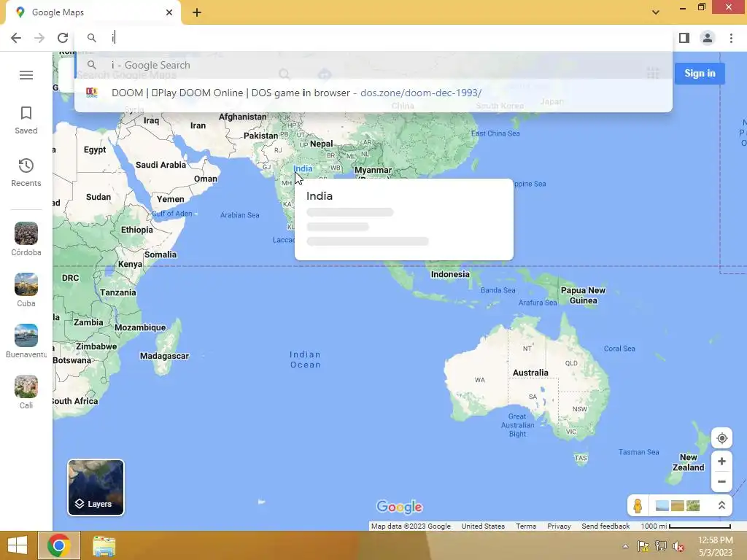
Task: Click the Sign in button
Action: coord(700,74)
